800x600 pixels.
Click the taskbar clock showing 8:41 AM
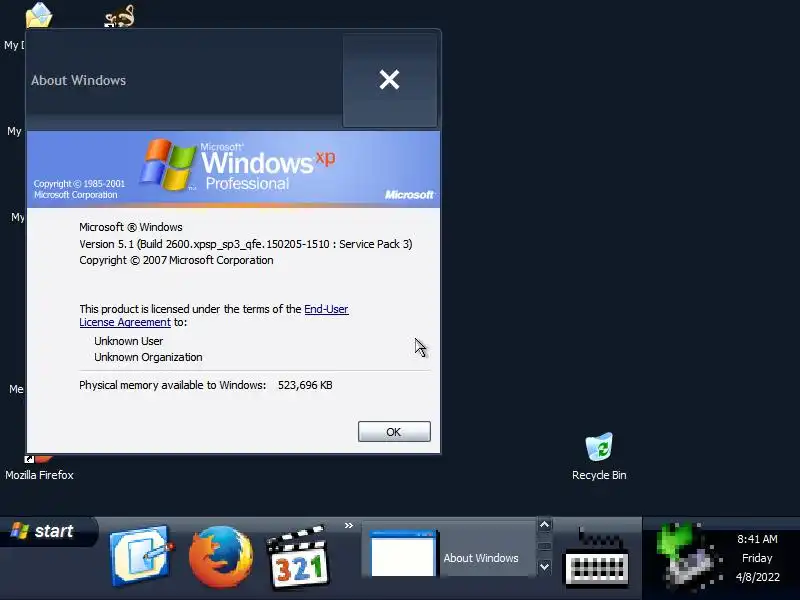(757, 539)
